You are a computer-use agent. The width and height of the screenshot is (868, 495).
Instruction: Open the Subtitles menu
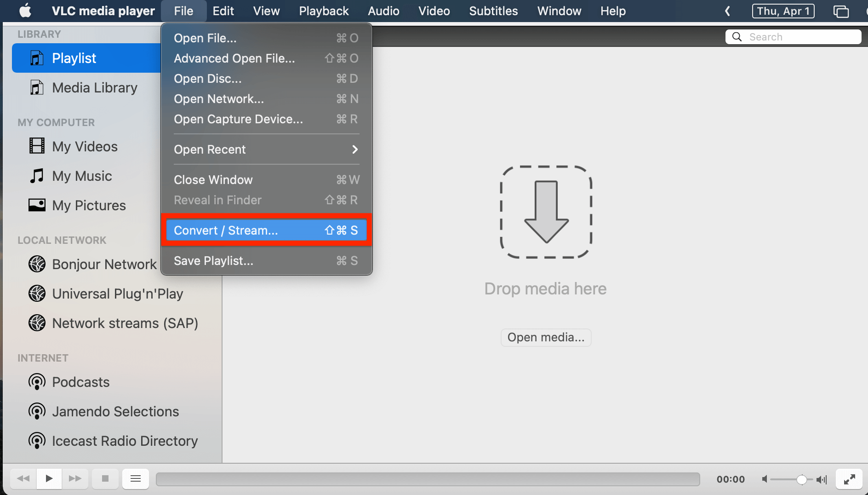click(493, 11)
